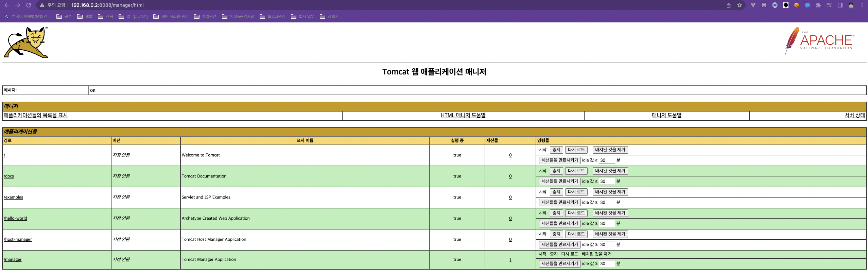
Task: Open the Chrome three-dot menu
Action: coord(862,5)
